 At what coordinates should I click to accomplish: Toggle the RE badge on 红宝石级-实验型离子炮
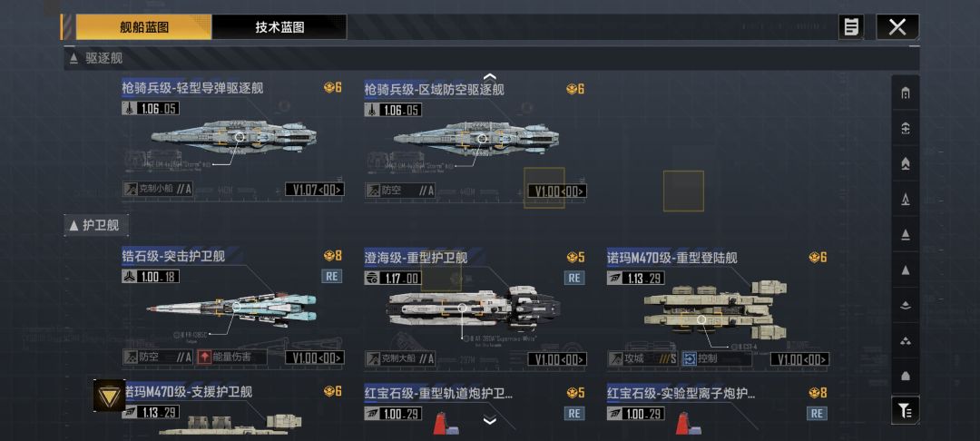tap(817, 413)
